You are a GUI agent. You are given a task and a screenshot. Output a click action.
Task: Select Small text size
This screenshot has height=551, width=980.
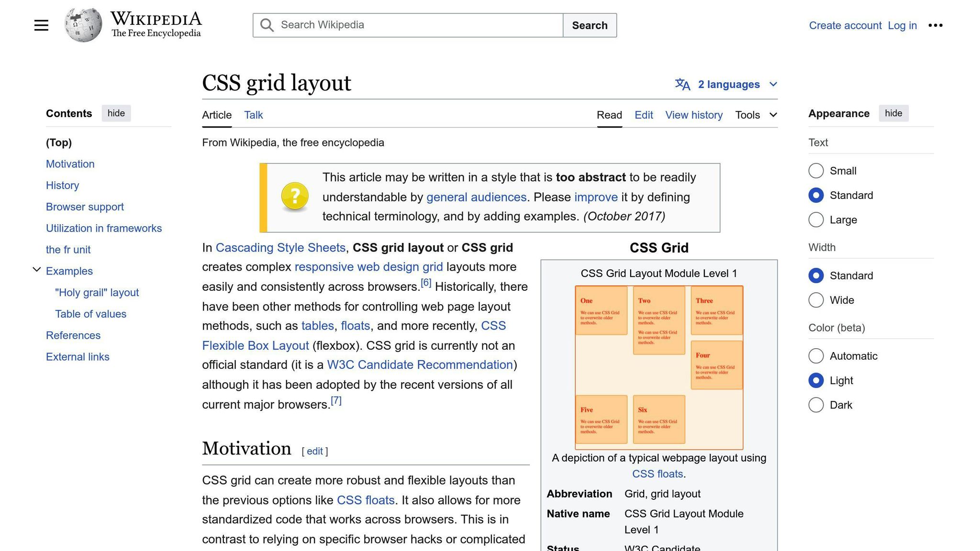point(816,171)
